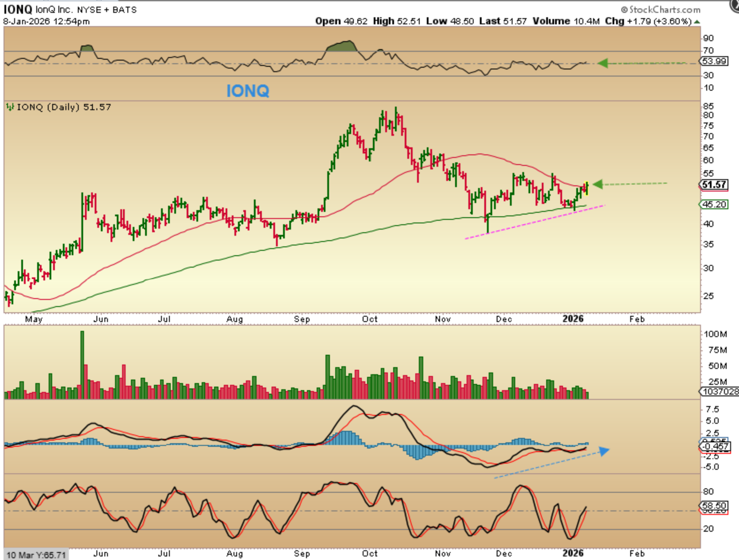The width and height of the screenshot is (739, 560).
Task: Click the Oct label on the price chart date axis
Action: [x=370, y=319]
